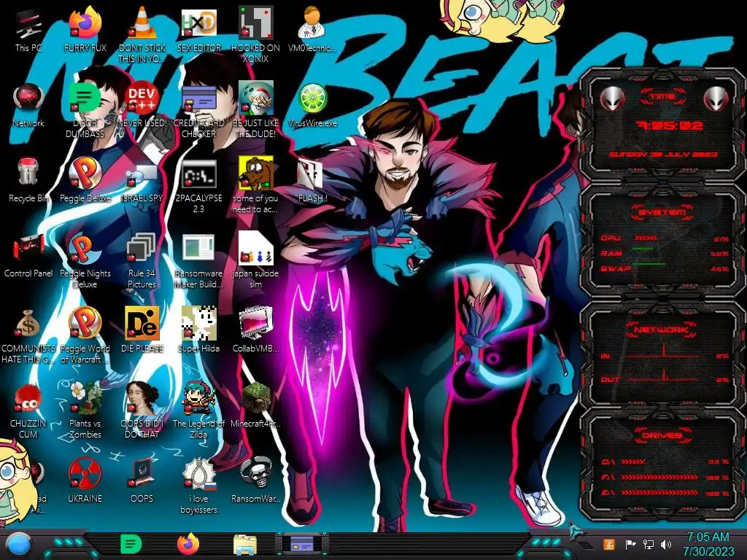Click the SUNDAY 30 JULY 2023 date text
The width and height of the screenshot is (747, 560).
[x=663, y=155]
